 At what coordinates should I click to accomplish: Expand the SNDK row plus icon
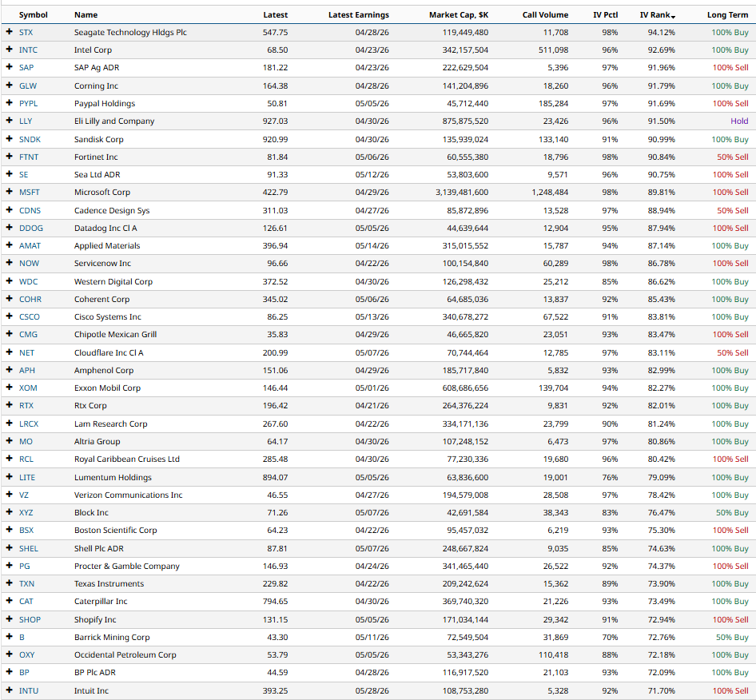pos(9,139)
